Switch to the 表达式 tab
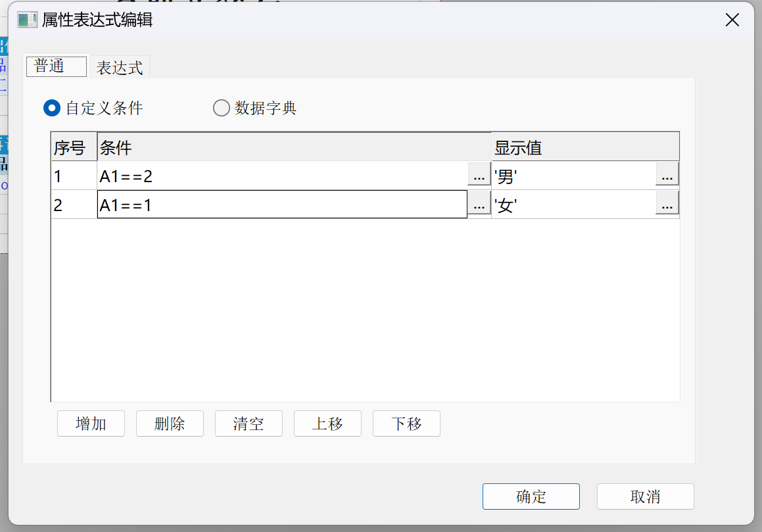This screenshot has width=762, height=532. [x=120, y=68]
